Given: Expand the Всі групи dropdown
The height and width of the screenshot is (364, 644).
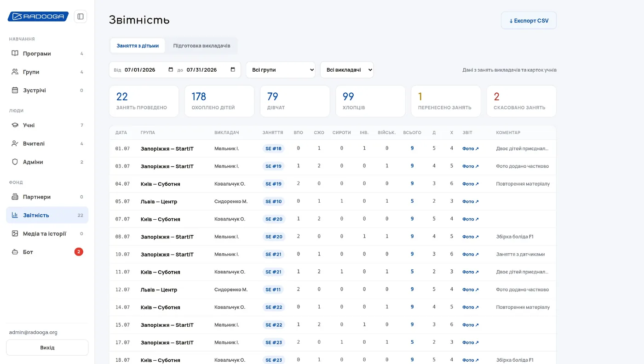Looking at the screenshot, I should click(x=281, y=70).
